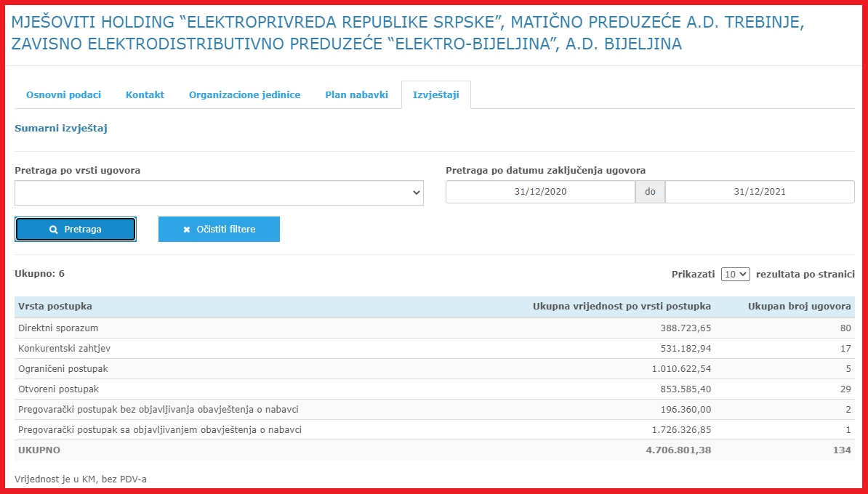
Task: Click the end date field 31/12/2021
Action: point(760,192)
